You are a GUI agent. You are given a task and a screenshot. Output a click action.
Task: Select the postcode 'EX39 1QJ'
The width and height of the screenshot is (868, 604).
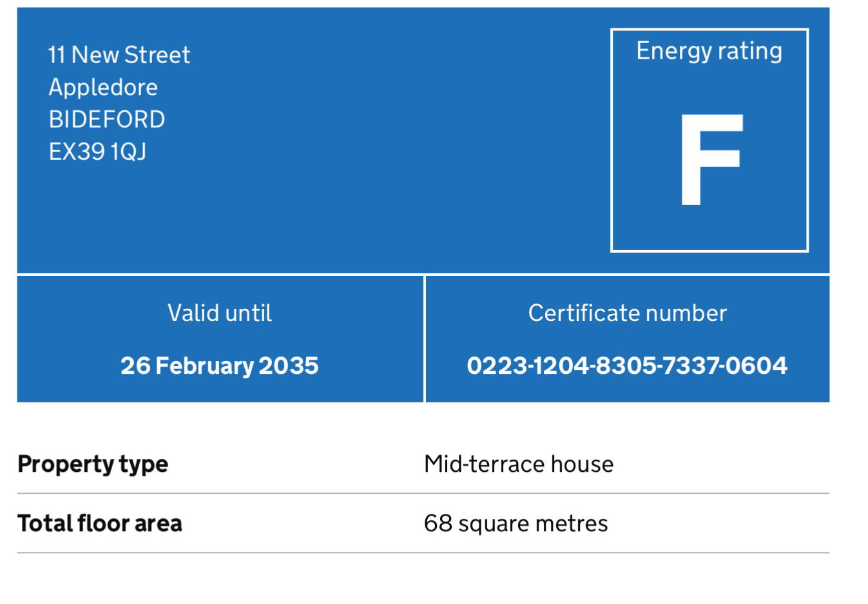point(98,151)
